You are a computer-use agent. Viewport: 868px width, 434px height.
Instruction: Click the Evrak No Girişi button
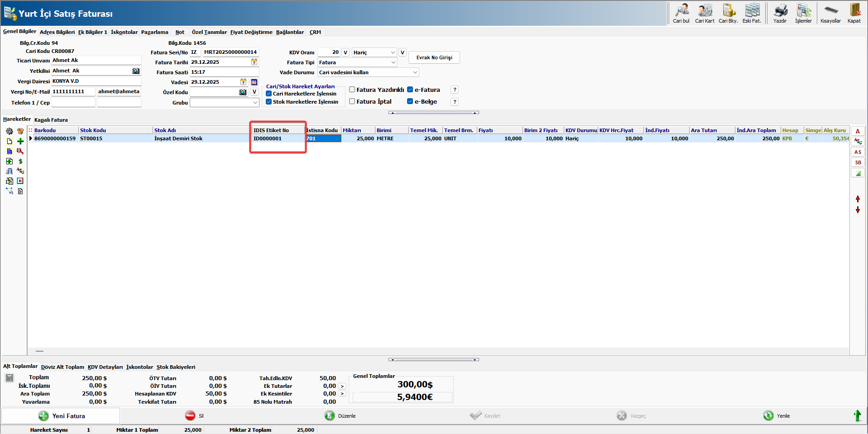pos(434,57)
